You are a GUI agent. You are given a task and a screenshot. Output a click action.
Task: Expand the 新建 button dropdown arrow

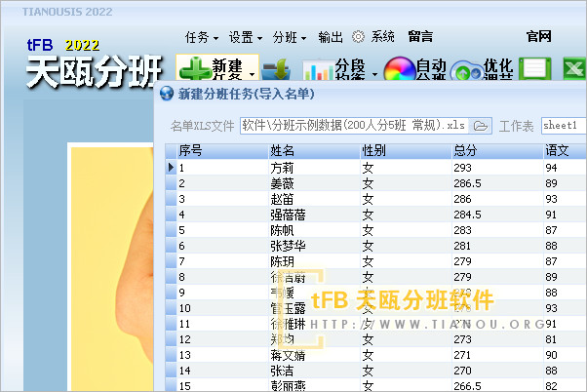click(253, 74)
